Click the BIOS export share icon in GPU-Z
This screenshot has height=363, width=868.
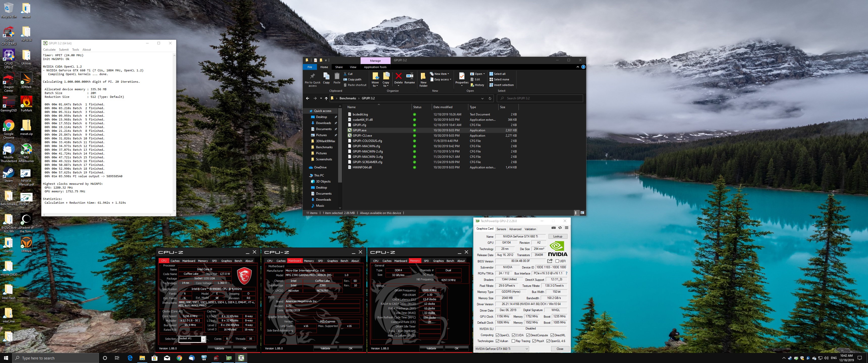550,261
